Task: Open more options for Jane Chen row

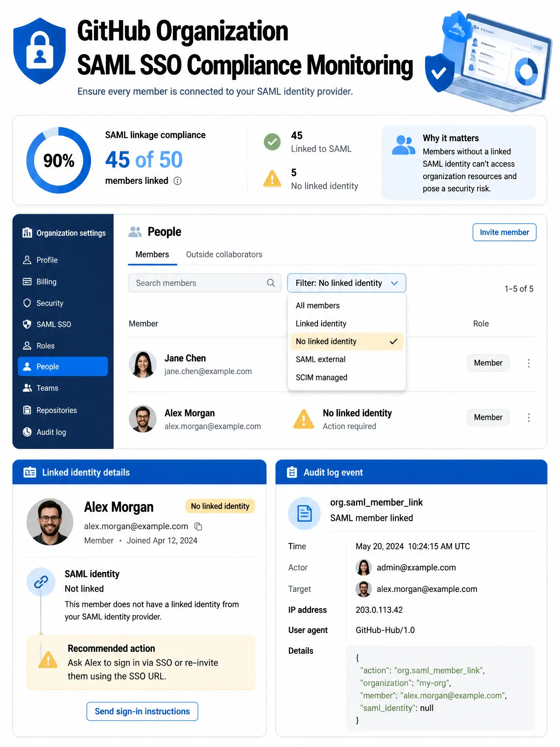Action: tap(529, 363)
